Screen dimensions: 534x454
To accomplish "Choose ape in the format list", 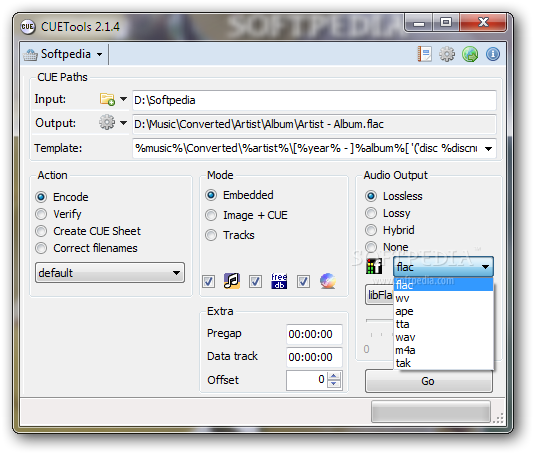I will coord(443,311).
